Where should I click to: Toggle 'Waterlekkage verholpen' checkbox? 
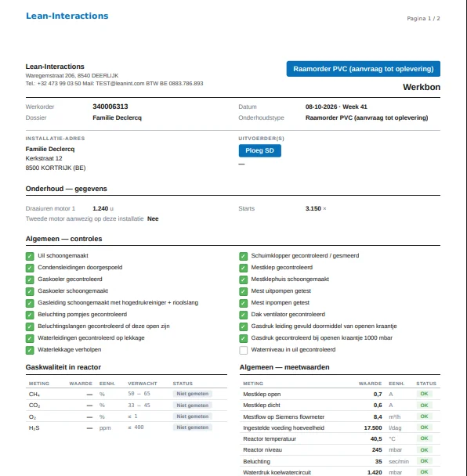[x=30, y=350]
